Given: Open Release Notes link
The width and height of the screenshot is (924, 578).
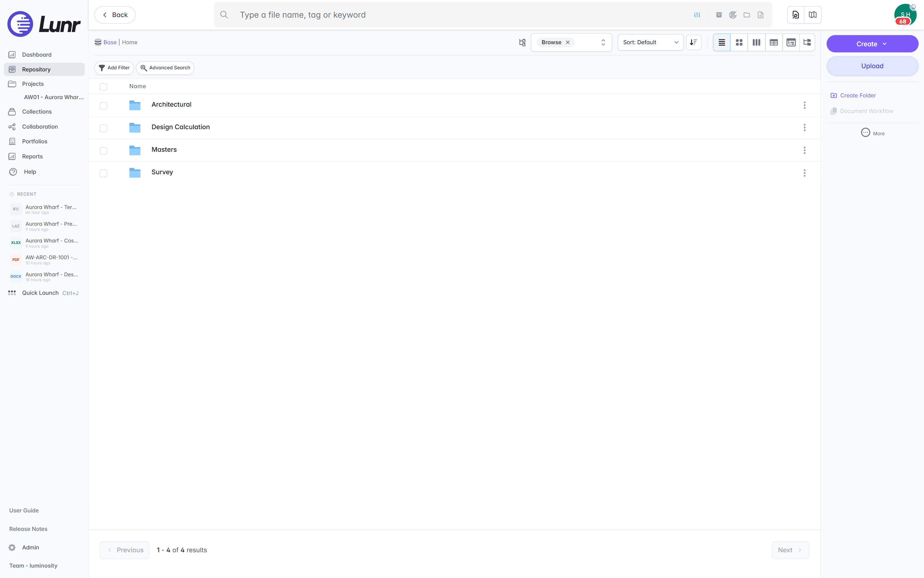Looking at the screenshot, I should [28, 529].
